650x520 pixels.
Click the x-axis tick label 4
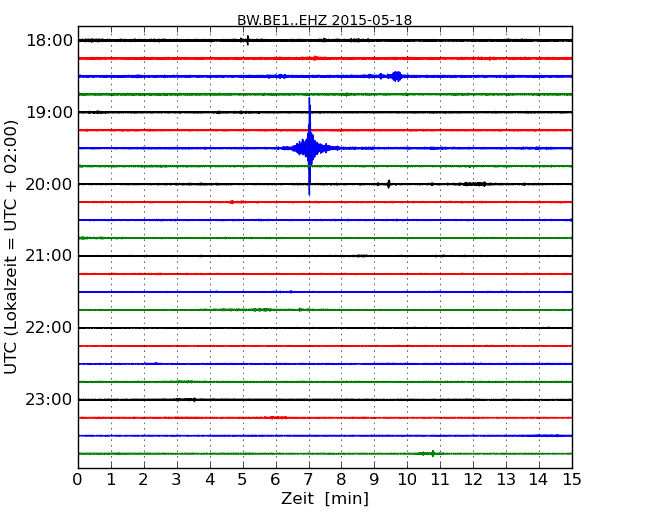coord(210,480)
